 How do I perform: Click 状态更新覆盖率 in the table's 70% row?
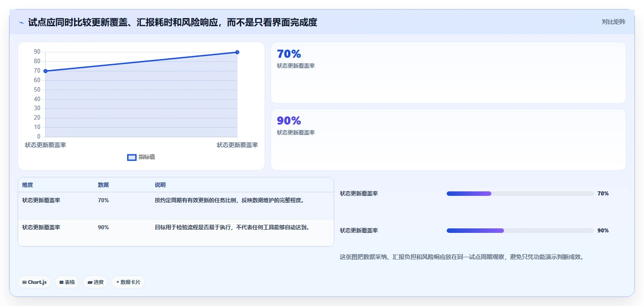(x=41, y=200)
